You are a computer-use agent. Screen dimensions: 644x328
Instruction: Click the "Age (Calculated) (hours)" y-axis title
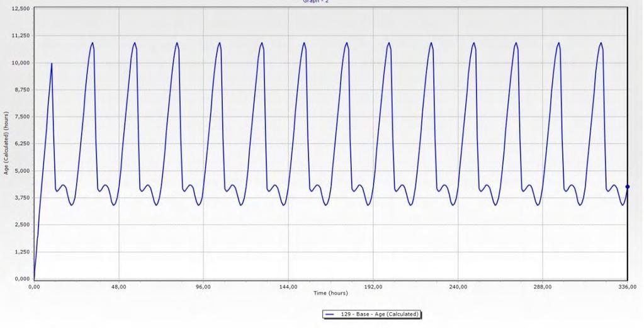point(6,144)
